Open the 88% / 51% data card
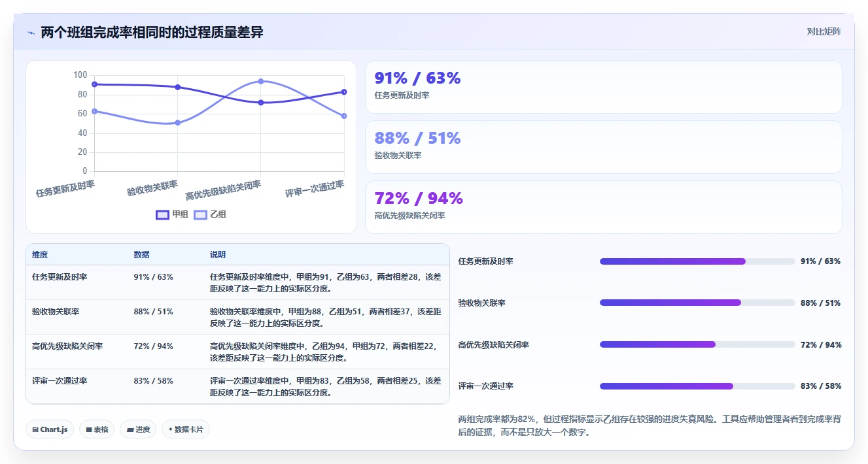The image size is (868, 464). 603,147
